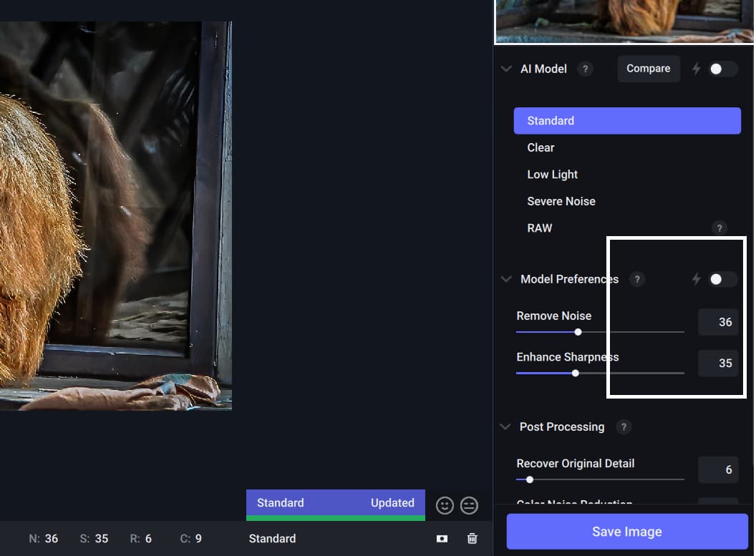This screenshot has width=756, height=556.
Task: Select the Low Light AI model
Action: pos(552,175)
